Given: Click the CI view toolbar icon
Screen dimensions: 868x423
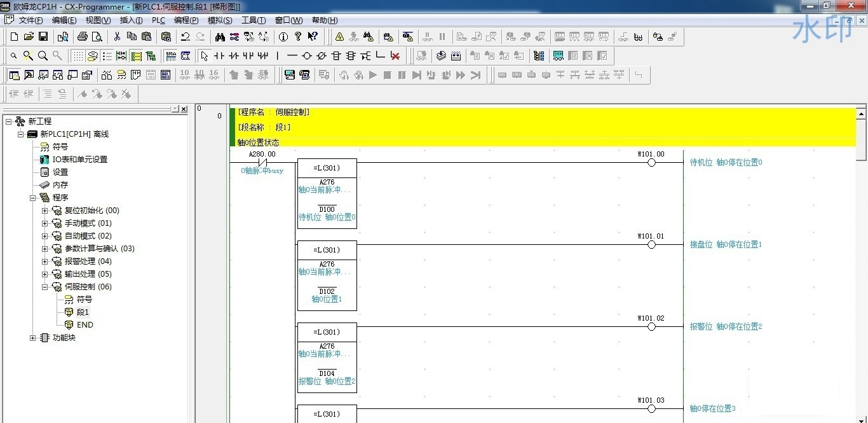Looking at the screenshot, I should (186, 56).
